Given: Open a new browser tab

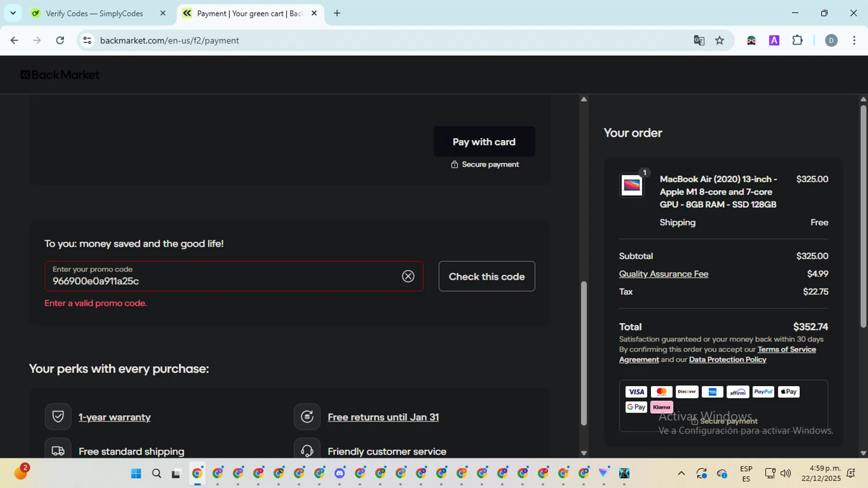Looking at the screenshot, I should coord(337,13).
